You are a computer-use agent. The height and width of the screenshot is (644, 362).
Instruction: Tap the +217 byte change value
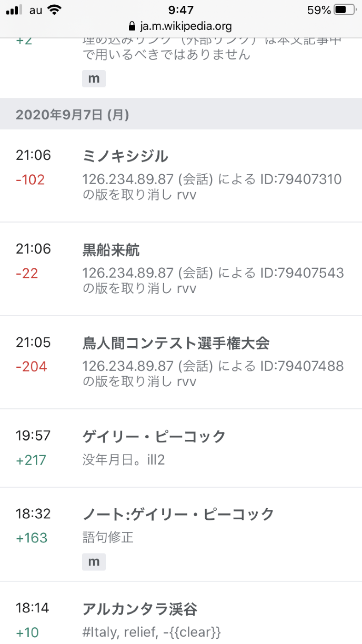tap(32, 460)
